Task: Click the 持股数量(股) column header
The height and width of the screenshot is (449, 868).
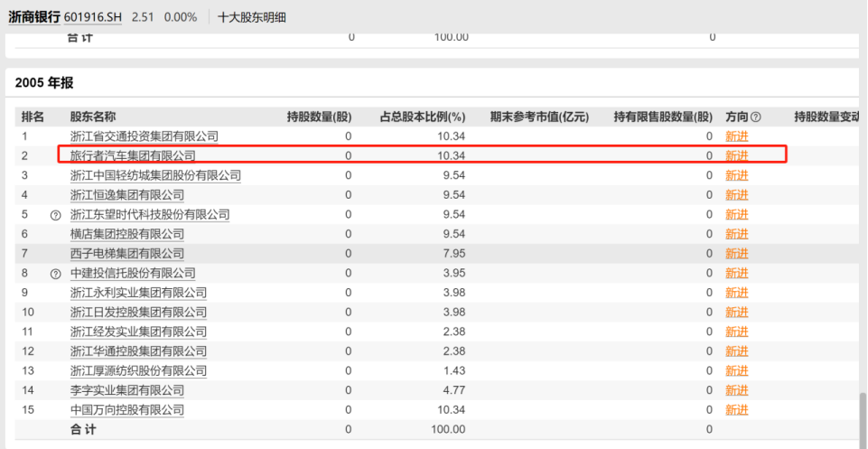Action: (319, 117)
